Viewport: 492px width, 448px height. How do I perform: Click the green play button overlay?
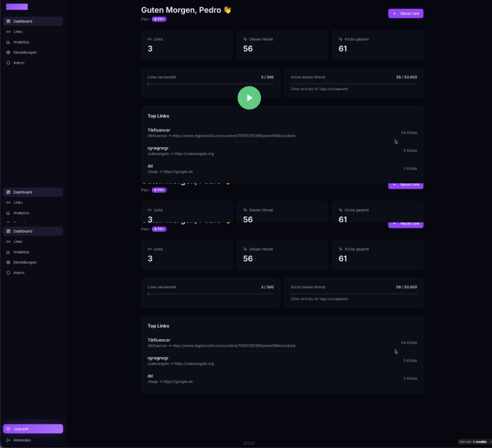(249, 98)
